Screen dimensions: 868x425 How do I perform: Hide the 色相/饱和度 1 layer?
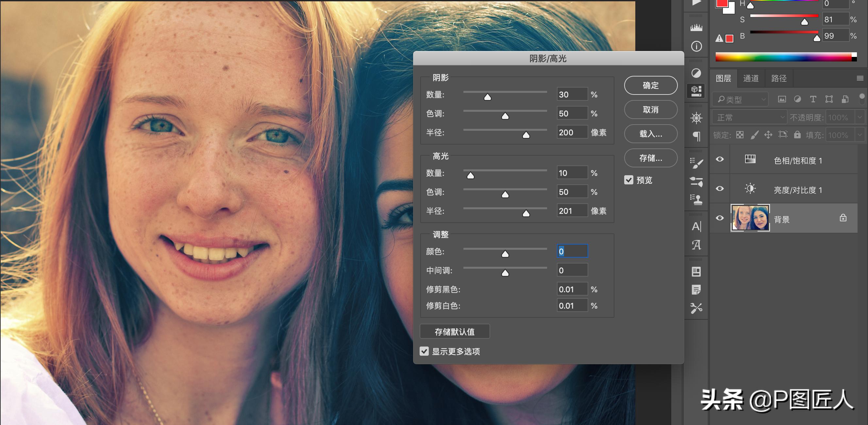pos(719,159)
